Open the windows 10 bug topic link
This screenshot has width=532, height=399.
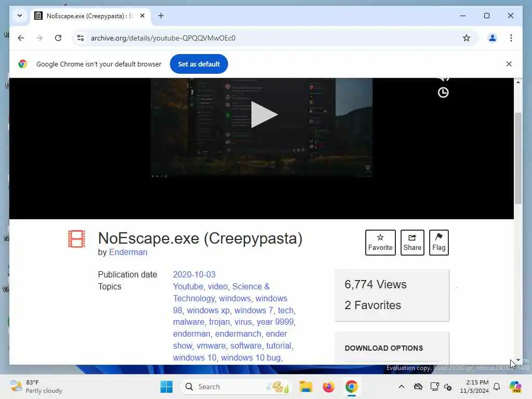click(x=251, y=357)
